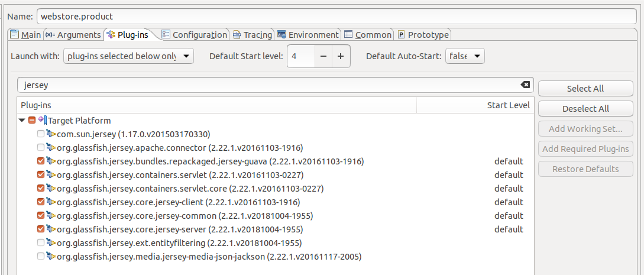
Task: Uncheck the jersey-guava bundle checkbox
Action: [x=40, y=161]
